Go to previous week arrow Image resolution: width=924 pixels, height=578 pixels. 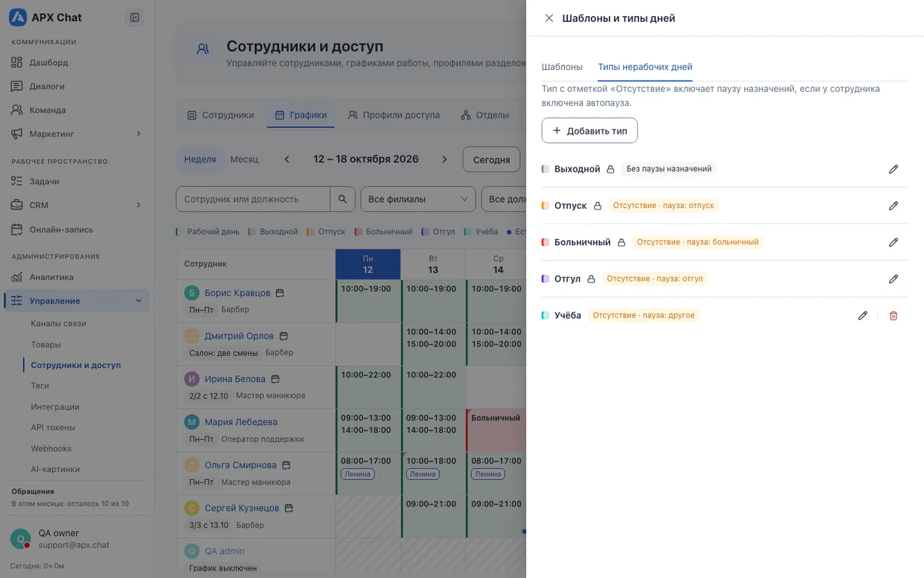click(x=287, y=159)
